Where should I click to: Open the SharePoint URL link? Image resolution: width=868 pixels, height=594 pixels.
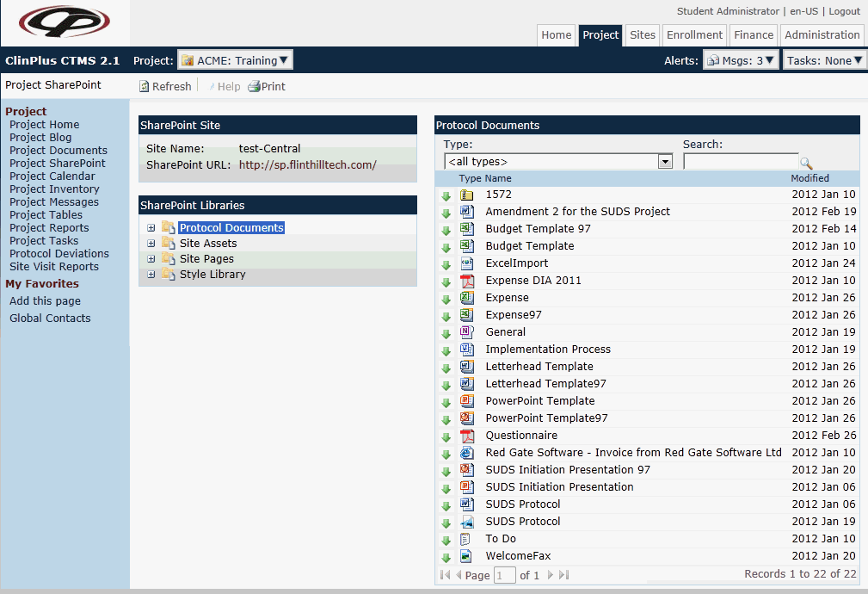[307, 165]
